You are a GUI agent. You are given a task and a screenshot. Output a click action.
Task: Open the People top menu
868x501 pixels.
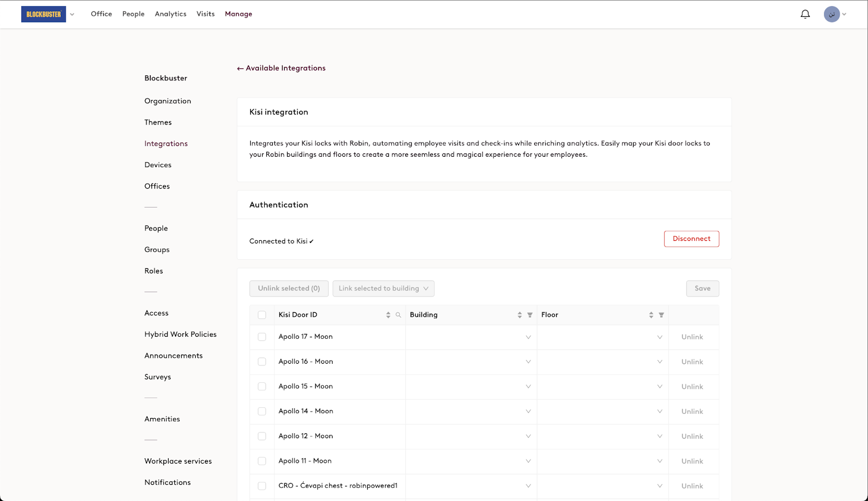(x=133, y=14)
